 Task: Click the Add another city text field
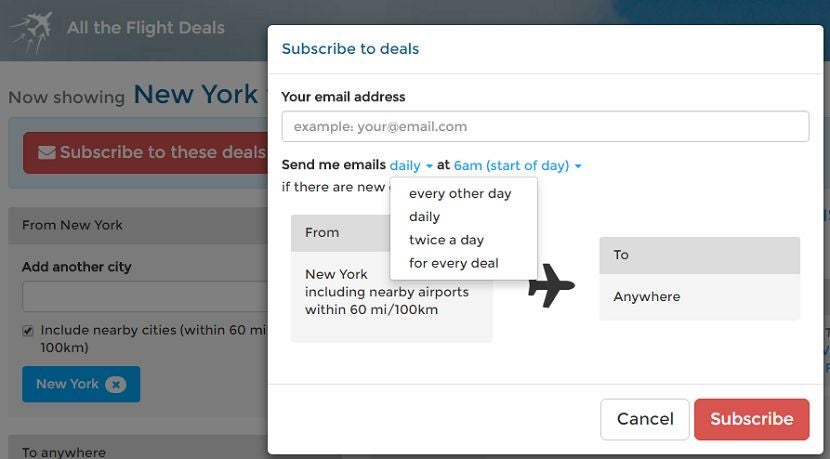pyautogui.click(x=145, y=296)
